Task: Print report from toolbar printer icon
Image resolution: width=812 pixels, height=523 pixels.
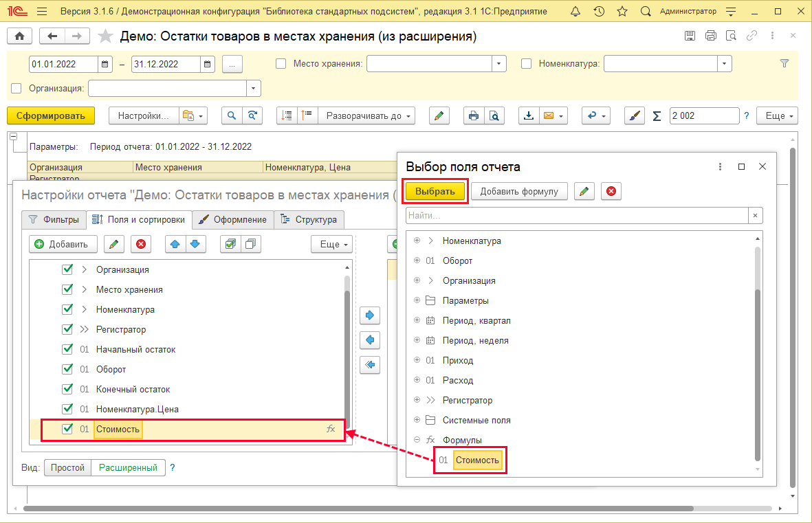Action: coord(474,115)
